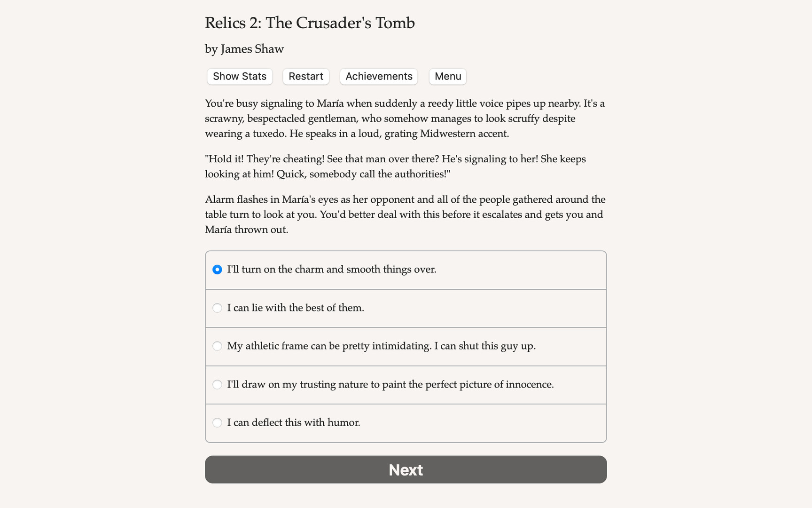
Task: Click the paragraph quoting "Hold it! They're cheating!"
Action: coord(395,167)
